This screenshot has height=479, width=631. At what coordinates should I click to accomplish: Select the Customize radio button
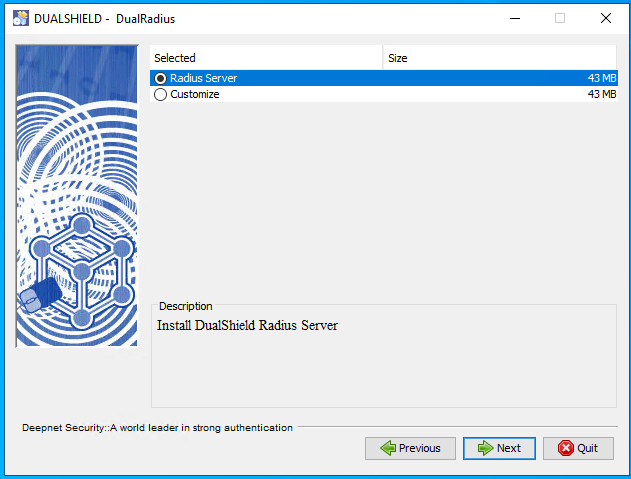pyautogui.click(x=160, y=94)
